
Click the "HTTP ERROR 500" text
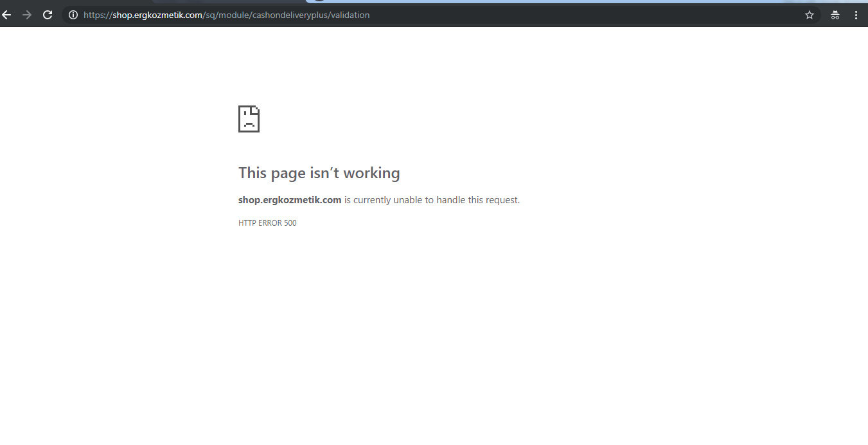[267, 223]
